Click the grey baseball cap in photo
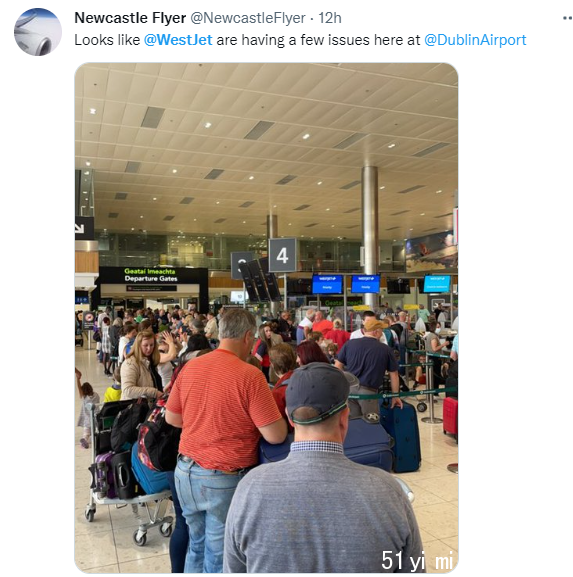The width and height of the screenshot is (573, 577). tap(317, 393)
